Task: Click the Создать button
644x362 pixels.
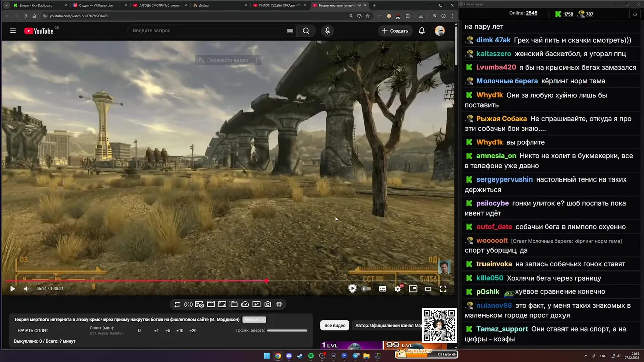Action: (x=395, y=31)
